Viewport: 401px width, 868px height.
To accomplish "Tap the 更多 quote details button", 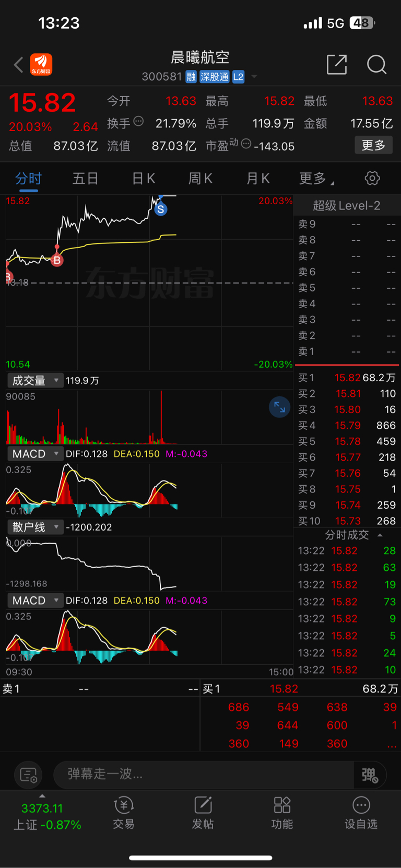I will click(x=374, y=145).
